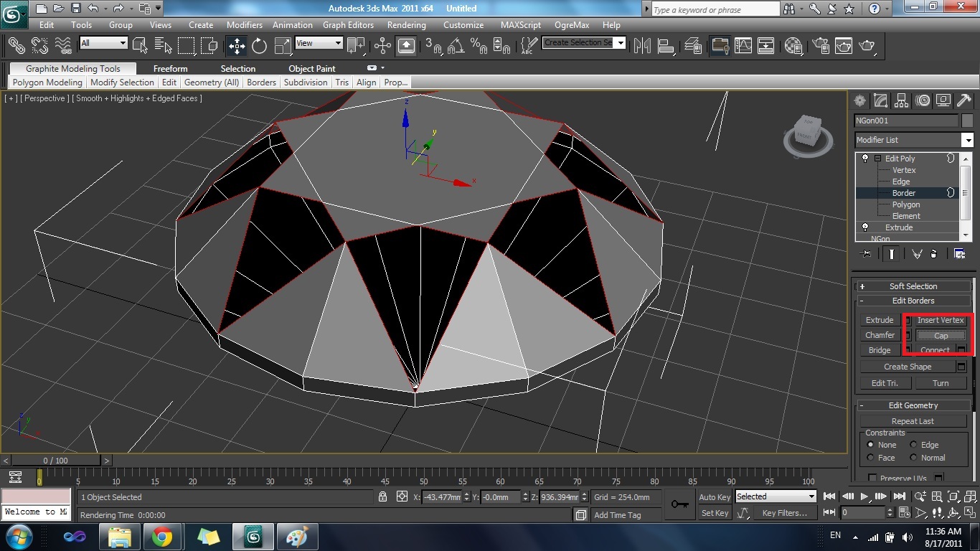The height and width of the screenshot is (551, 980).
Task: Click the NGon001 object color swatch
Action: [x=967, y=121]
